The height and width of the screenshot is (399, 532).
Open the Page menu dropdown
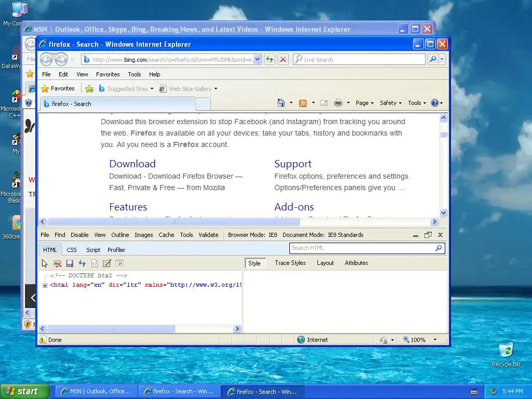[364, 103]
